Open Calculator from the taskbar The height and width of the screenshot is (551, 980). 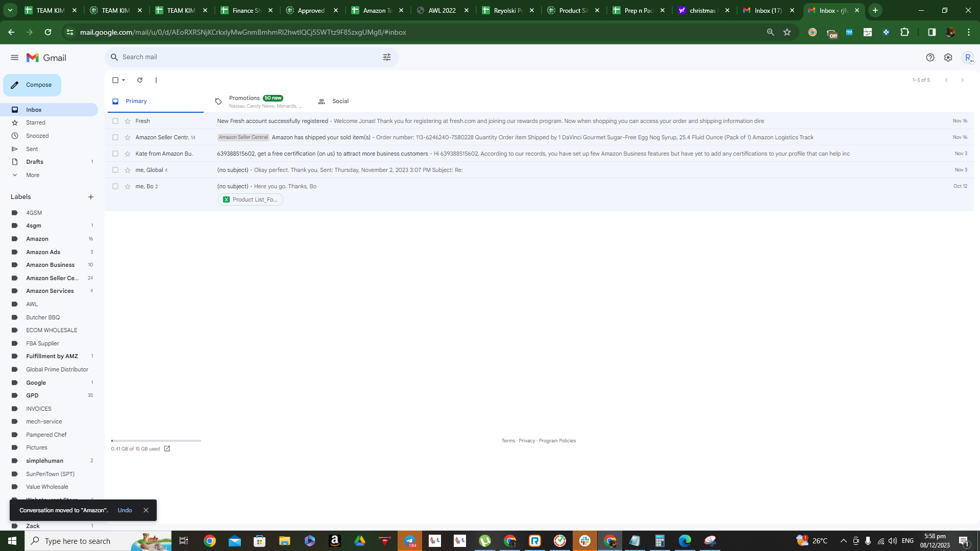(x=660, y=541)
